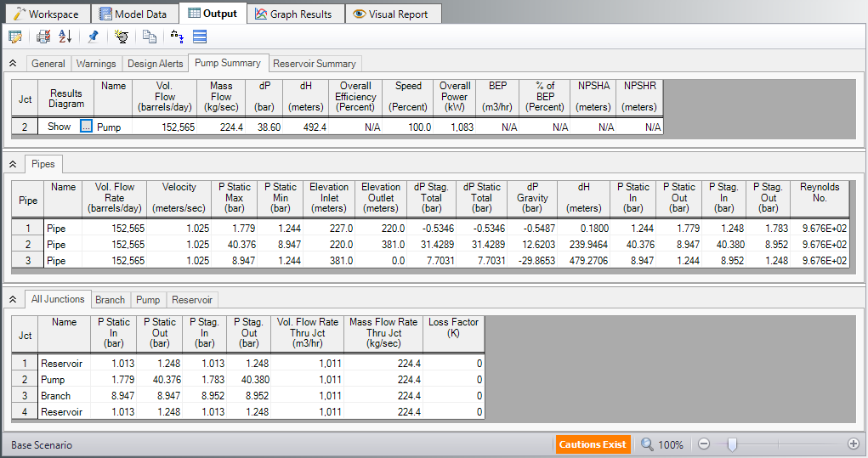
Task: Open the Reservoir Summary tab
Action: click(x=315, y=64)
